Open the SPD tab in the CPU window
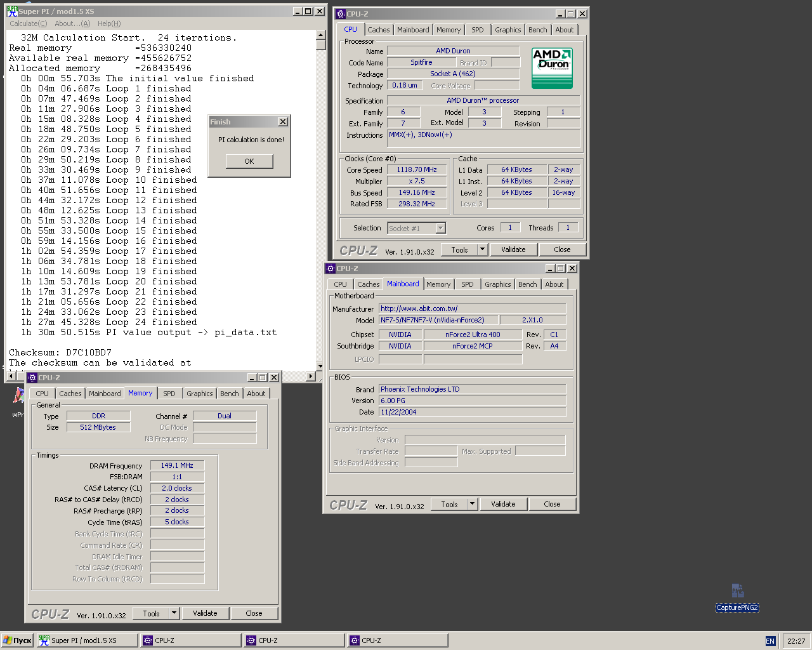 pyautogui.click(x=478, y=30)
